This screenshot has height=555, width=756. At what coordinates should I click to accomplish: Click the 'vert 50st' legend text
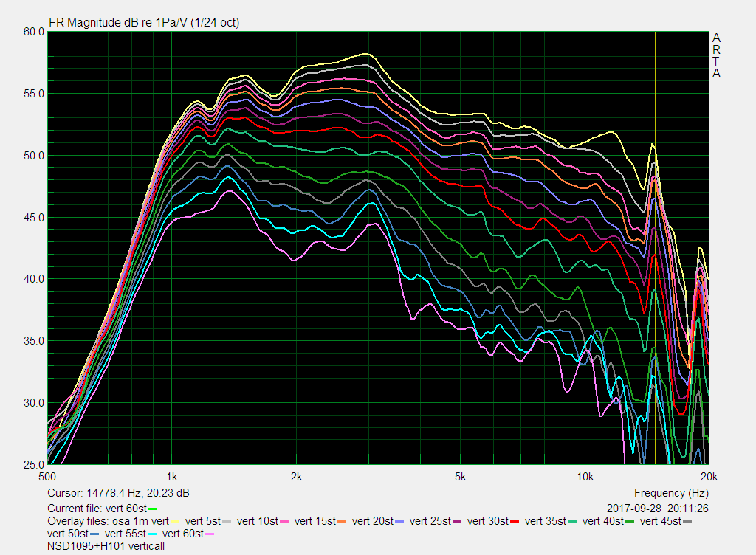point(68,534)
